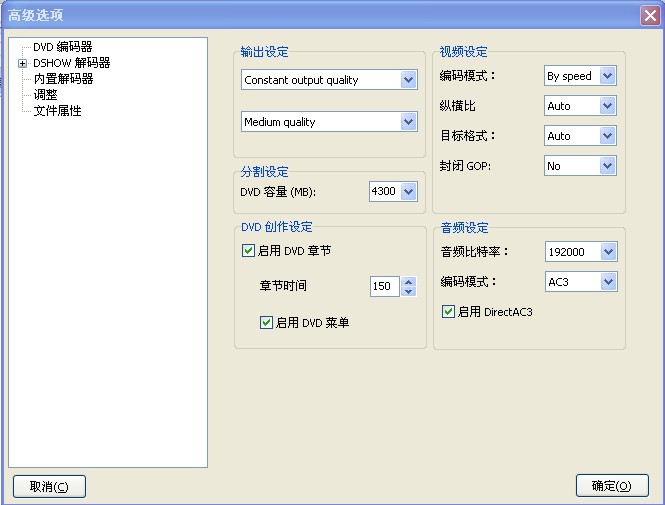Increase 章节时间 with the up arrow
Viewport: 665px width, 505px height.
[408, 282]
